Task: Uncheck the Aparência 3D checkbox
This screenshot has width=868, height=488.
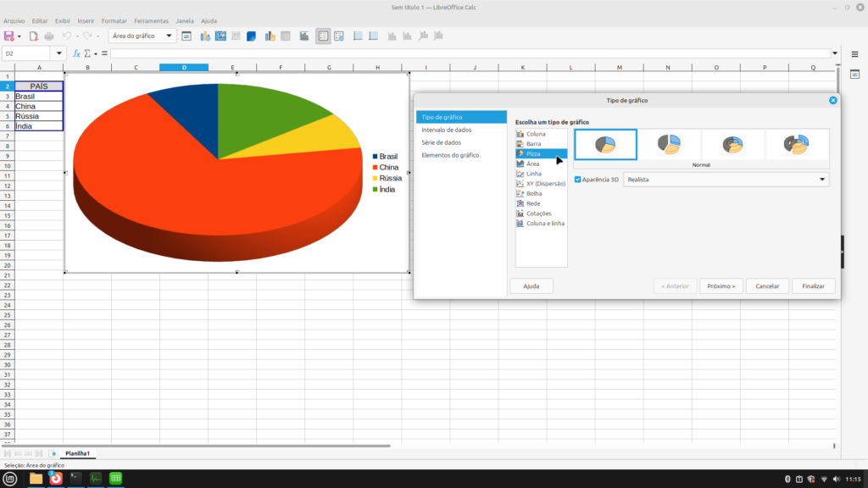Action: [578, 180]
